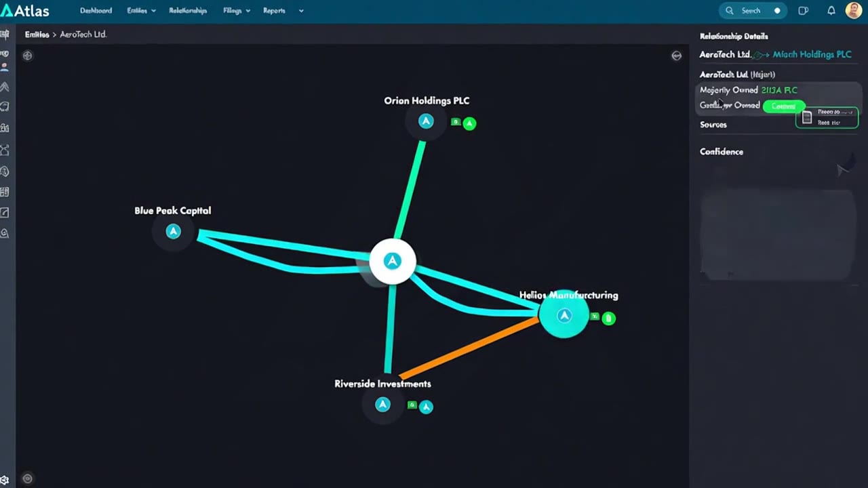Click the round green badge beside Helios Manufacturing
868x488 pixels.
tap(608, 318)
